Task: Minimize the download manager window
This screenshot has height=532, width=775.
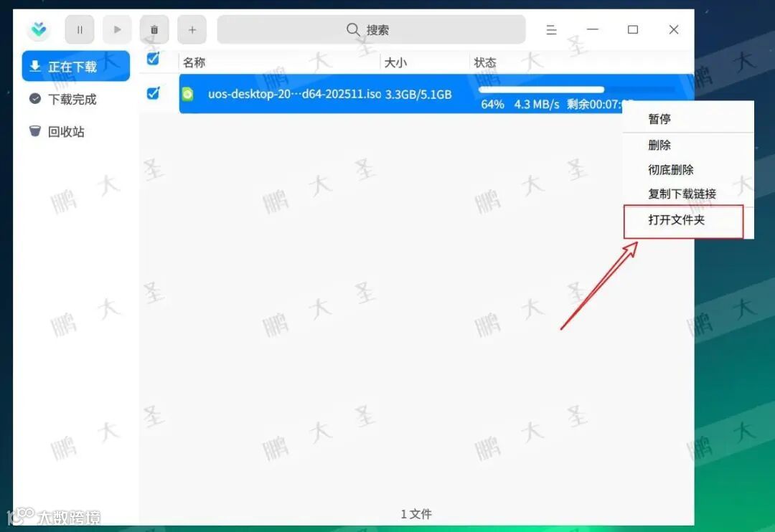Action: pyautogui.click(x=593, y=29)
